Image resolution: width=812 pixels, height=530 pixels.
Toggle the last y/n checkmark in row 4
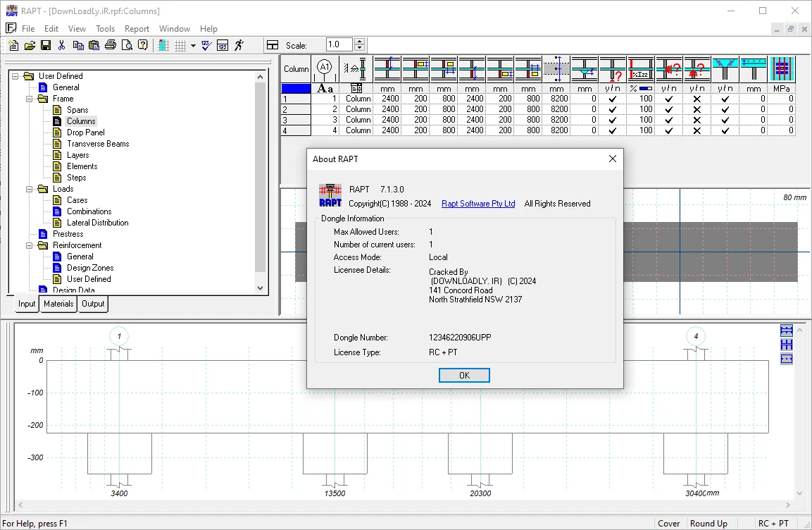click(x=725, y=130)
